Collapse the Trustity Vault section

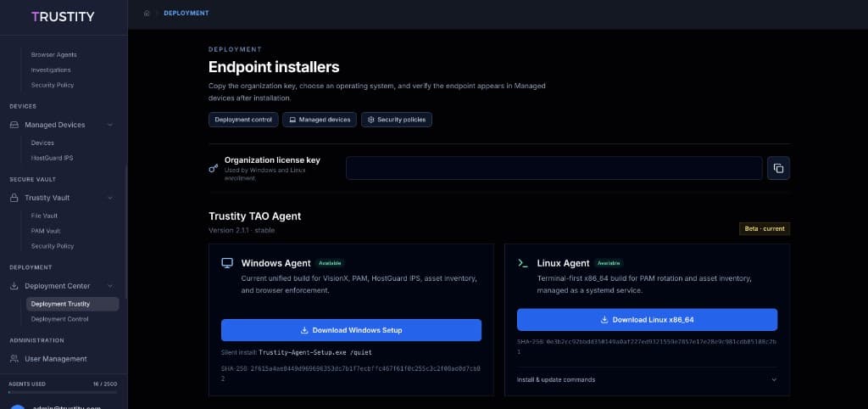click(x=109, y=198)
